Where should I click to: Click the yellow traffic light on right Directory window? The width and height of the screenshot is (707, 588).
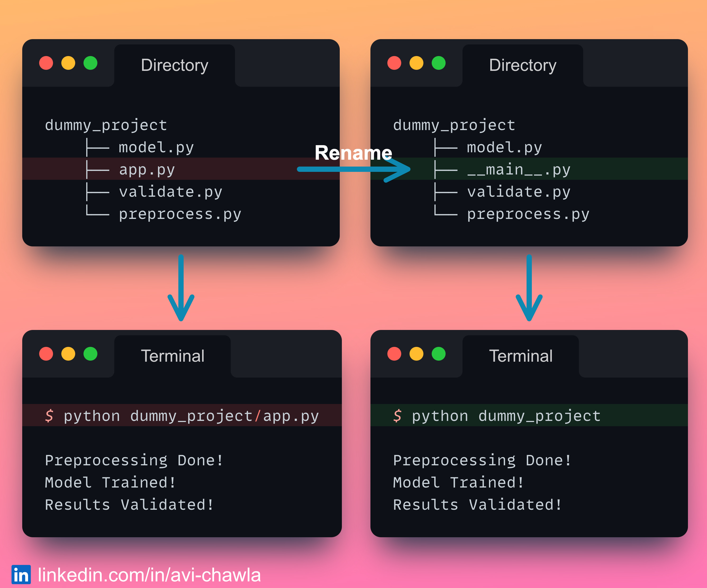pyautogui.click(x=416, y=63)
